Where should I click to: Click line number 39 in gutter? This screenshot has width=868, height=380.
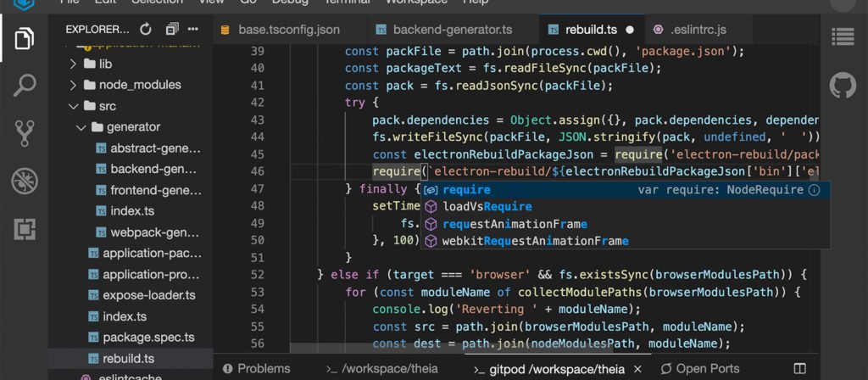[x=258, y=51]
